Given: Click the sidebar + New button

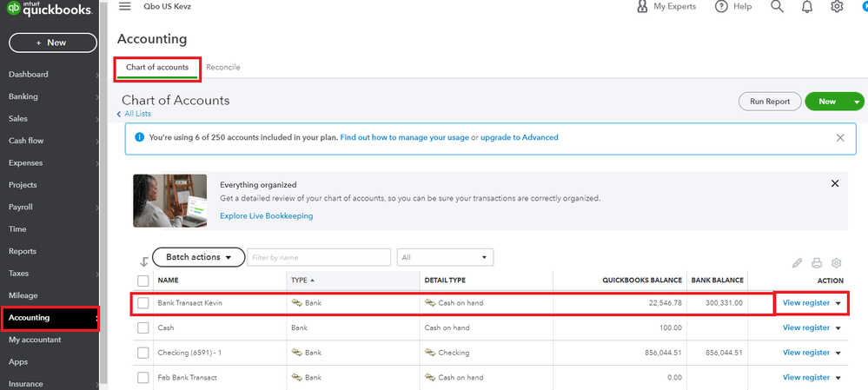Looking at the screenshot, I should pos(53,43).
